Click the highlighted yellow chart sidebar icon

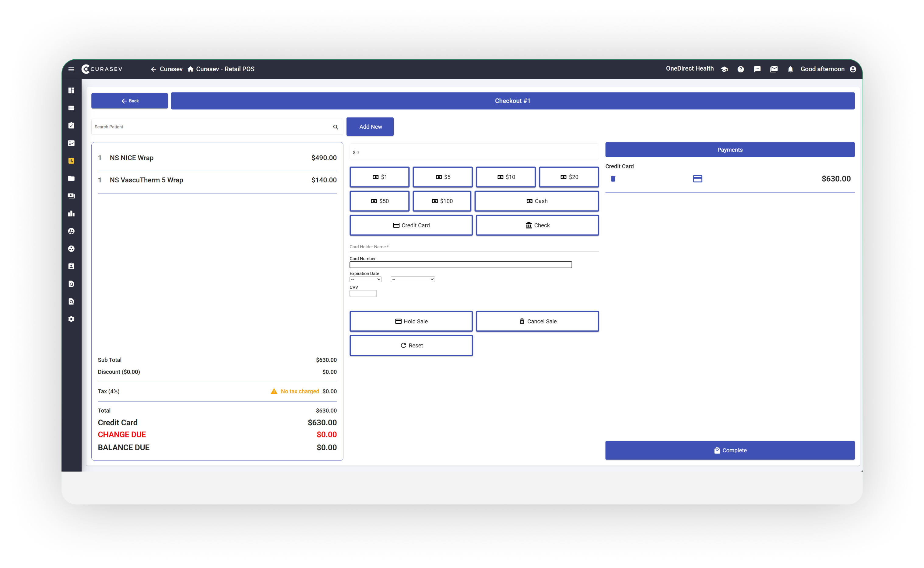click(71, 161)
